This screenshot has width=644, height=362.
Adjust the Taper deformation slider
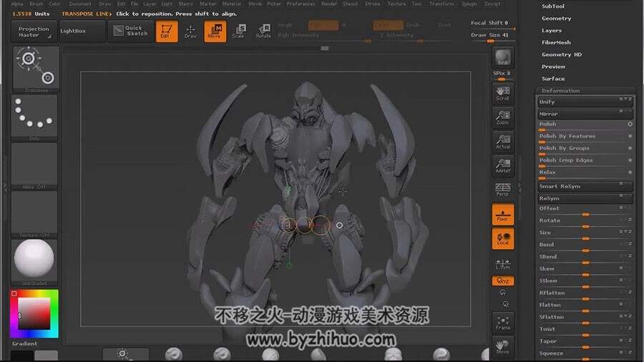tap(585, 343)
